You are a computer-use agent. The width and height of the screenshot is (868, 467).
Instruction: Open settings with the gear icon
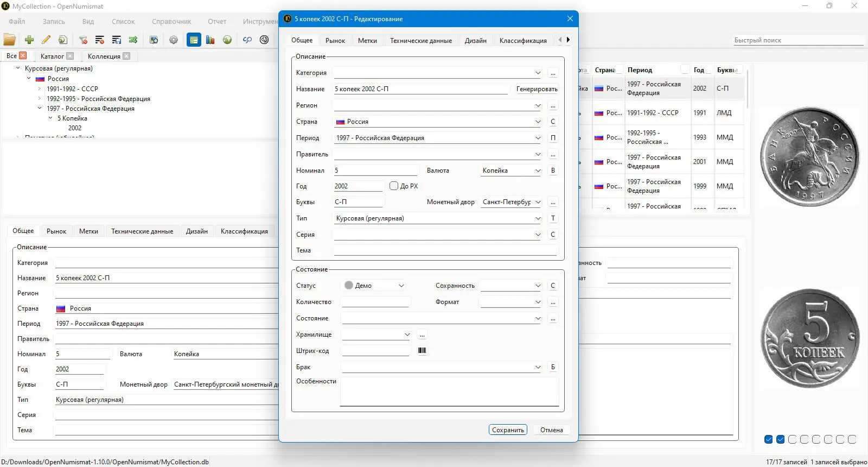pos(174,40)
